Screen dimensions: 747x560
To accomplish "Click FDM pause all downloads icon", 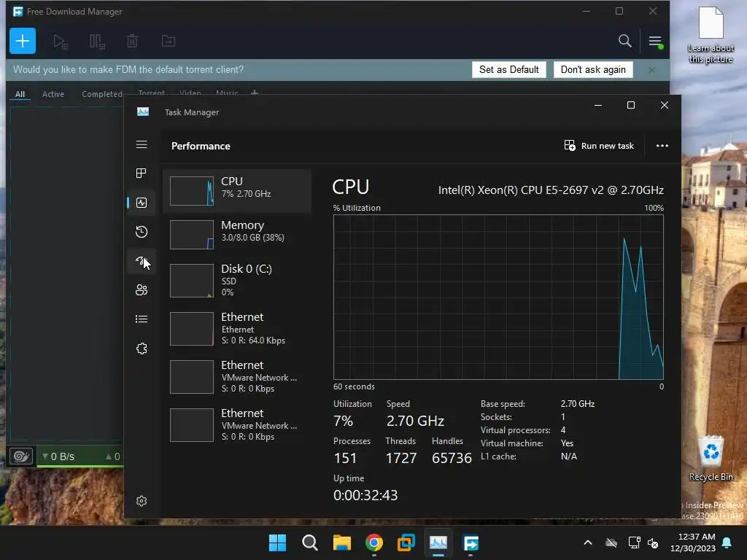I will (x=97, y=42).
